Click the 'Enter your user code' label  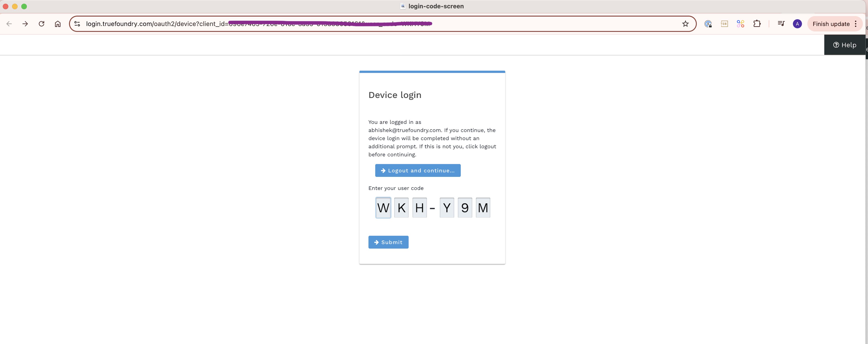click(x=396, y=188)
